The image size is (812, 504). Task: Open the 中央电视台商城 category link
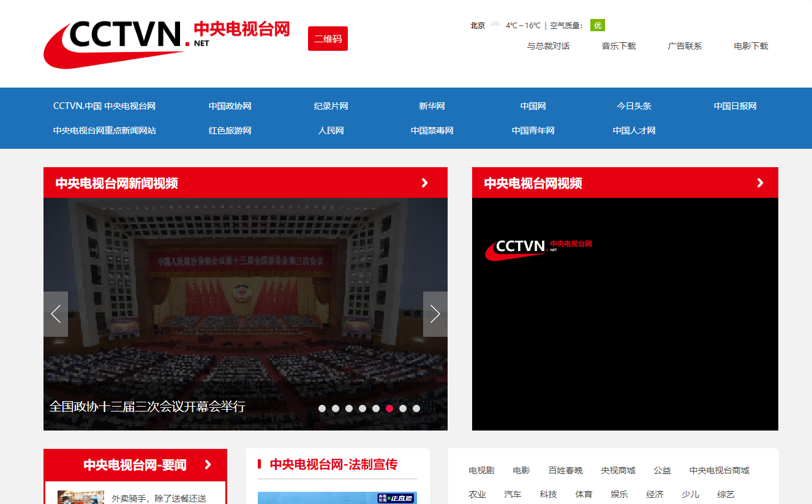point(720,470)
